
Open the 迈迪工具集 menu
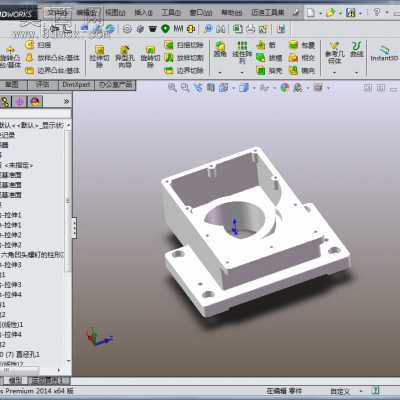point(268,13)
